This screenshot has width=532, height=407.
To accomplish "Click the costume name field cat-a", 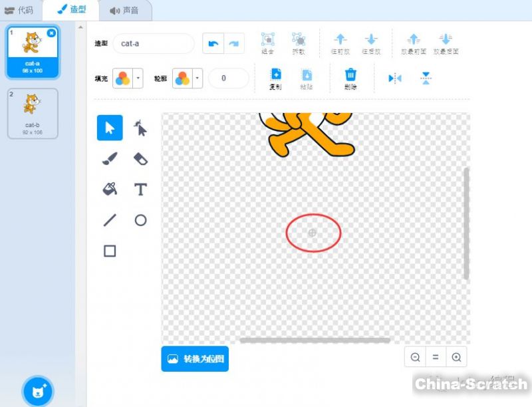I will pyautogui.click(x=153, y=43).
